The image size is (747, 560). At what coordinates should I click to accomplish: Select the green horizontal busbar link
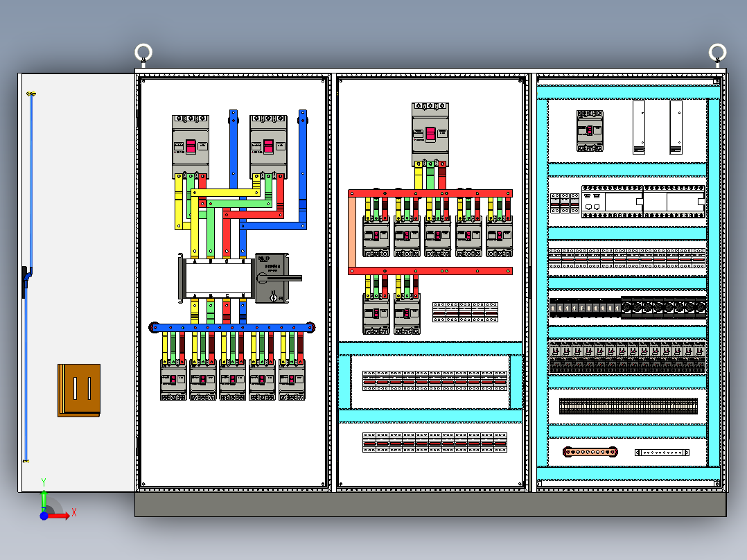(x=238, y=204)
